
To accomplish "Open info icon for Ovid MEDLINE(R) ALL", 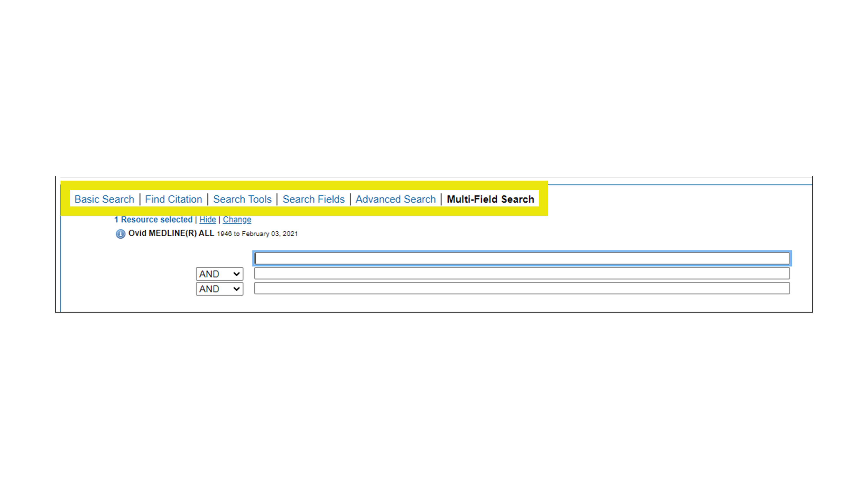I will 120,234.
